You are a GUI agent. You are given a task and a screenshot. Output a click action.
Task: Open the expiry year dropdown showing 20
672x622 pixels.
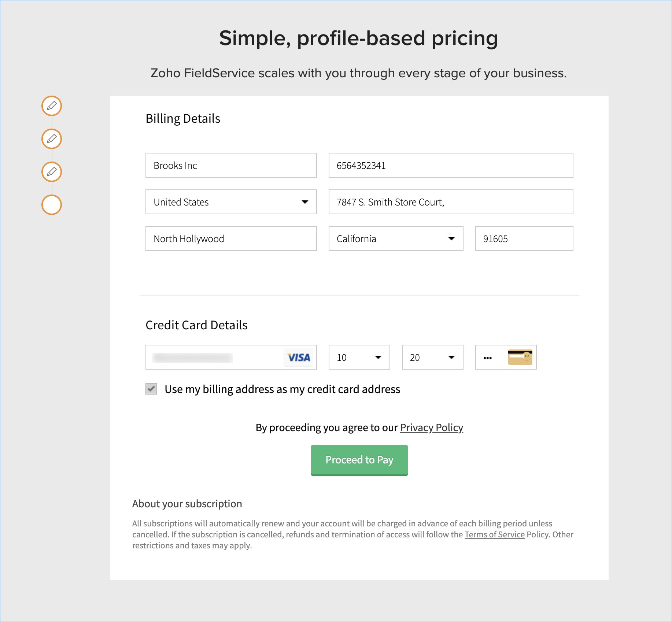pos(432,357)
